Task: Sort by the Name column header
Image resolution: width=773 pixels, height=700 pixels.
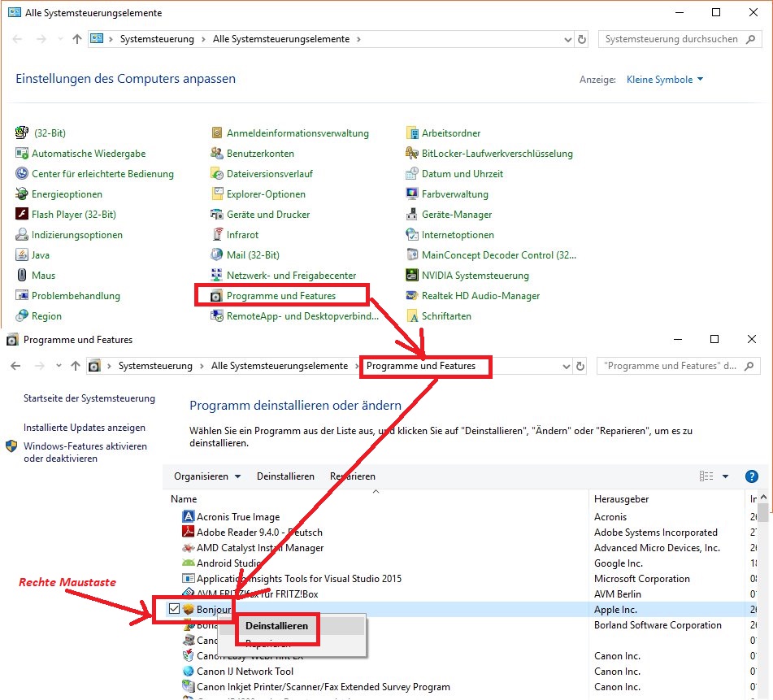Action: coord(184,499)
